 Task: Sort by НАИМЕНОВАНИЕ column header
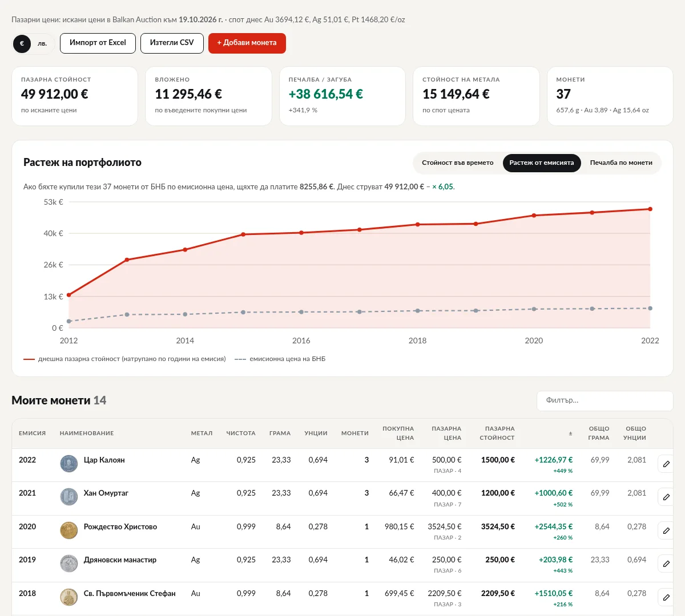point(87,433)
